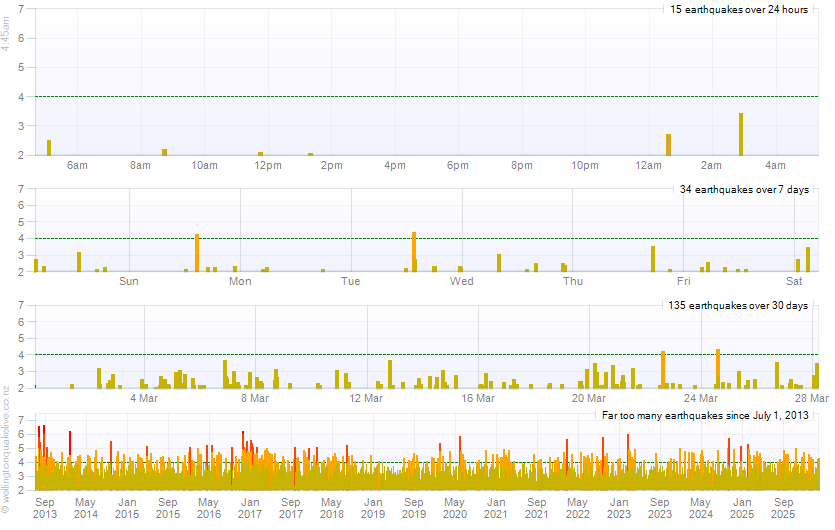Select the bar at far right of Sat
Image resolution: width=835 pixels, height=530 pixels.
tap(808, 260)
